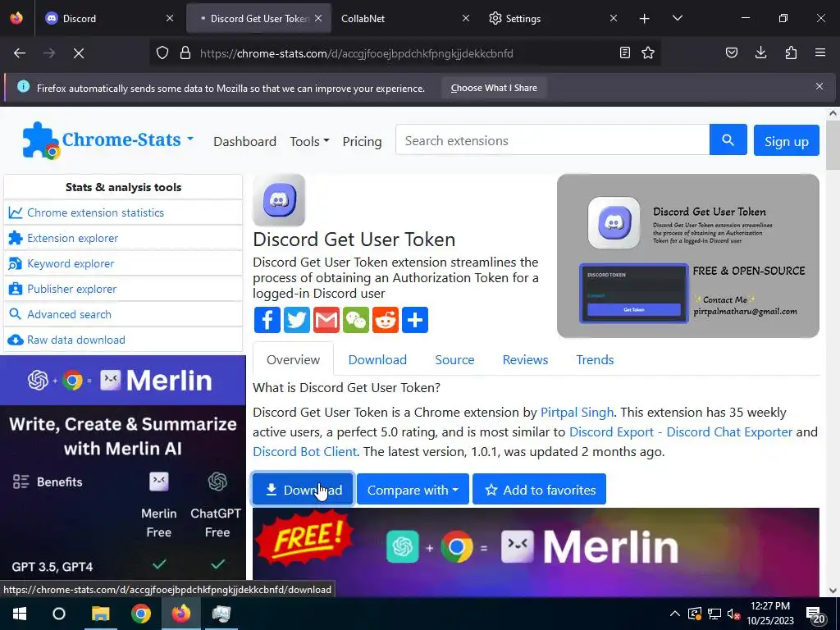This screenshot has width=840, height=630.
Task: Open the taskbar clock and date
Action: click(x=769, y=614)
